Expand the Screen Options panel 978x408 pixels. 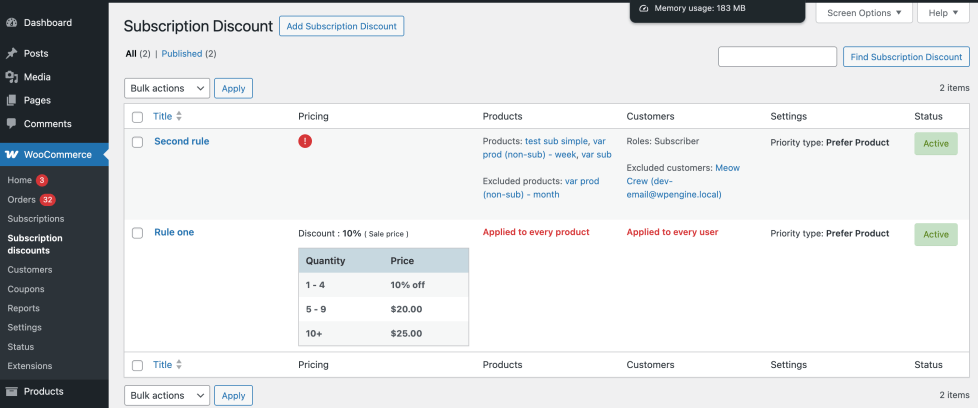click(x=864, y=12)
